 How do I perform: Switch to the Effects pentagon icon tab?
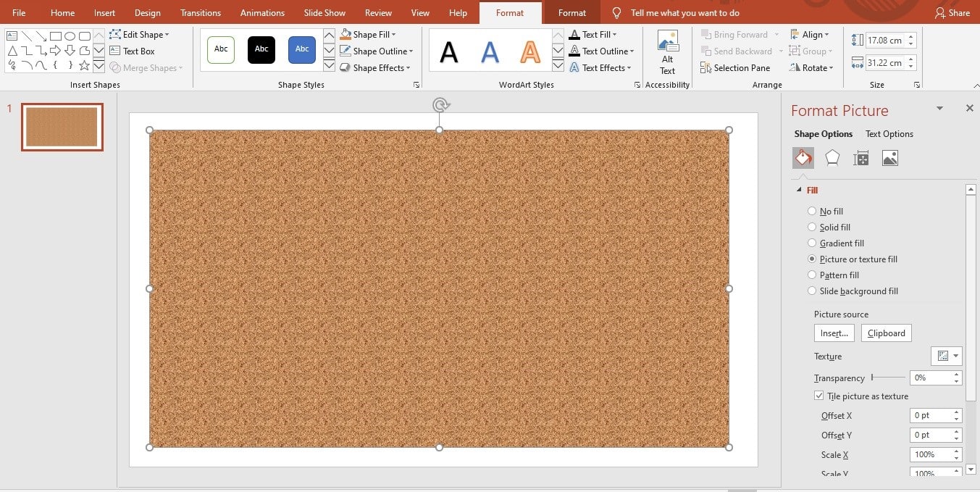[832, 158]
